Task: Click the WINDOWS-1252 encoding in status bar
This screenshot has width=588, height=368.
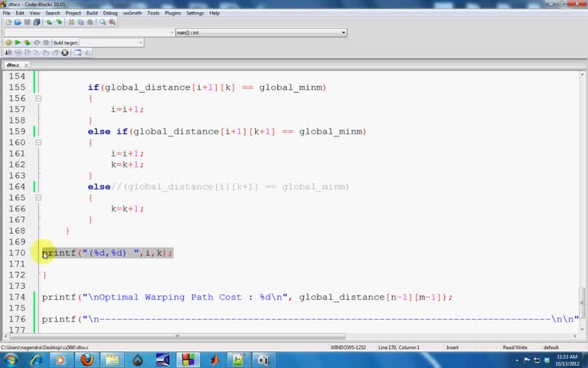Action: tap(348, 347)
